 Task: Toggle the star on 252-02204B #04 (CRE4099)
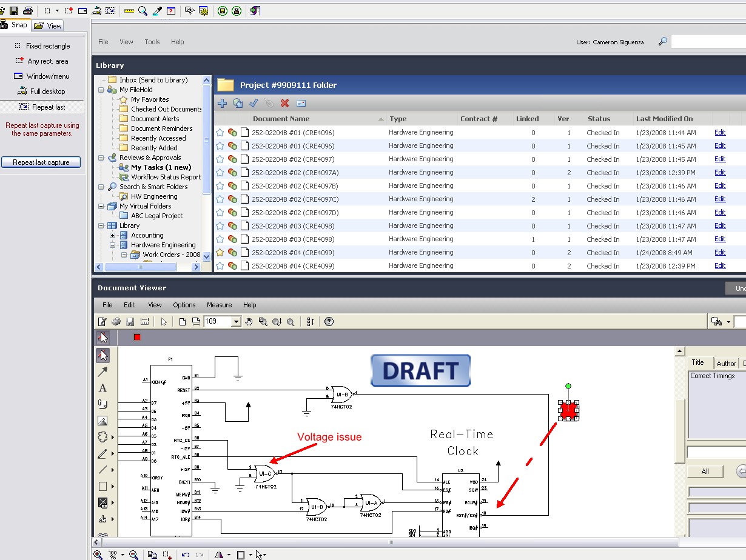pos(220,252)
